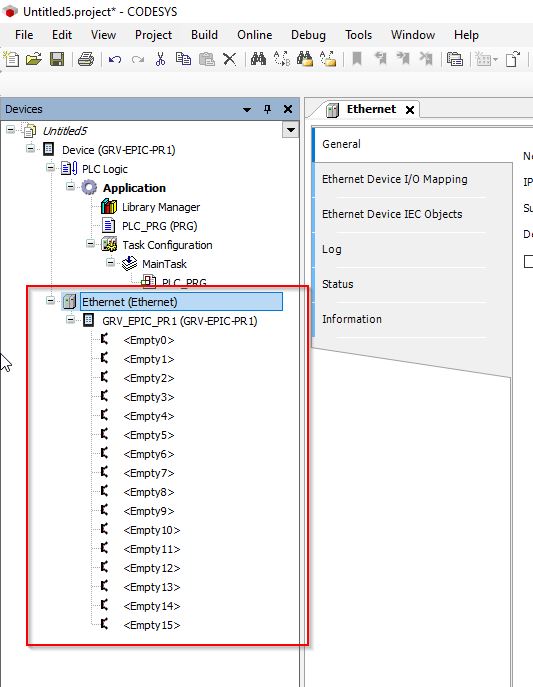Select Ethernet (Ethernet) tree item

181,302
